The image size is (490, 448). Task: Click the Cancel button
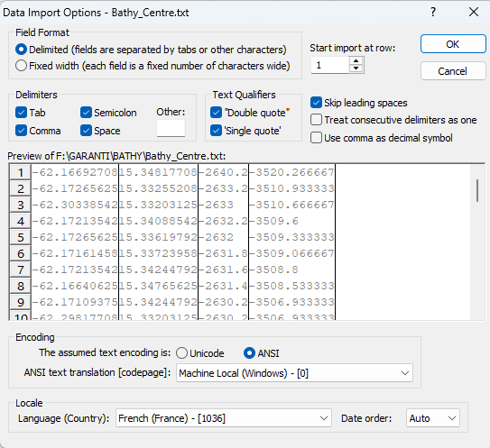[453, 71]
